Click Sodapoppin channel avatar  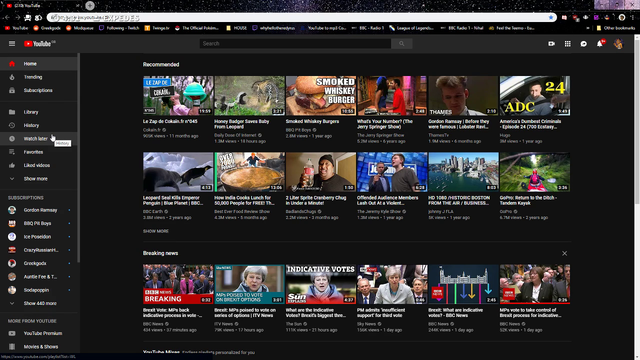(x=12, y=290)
